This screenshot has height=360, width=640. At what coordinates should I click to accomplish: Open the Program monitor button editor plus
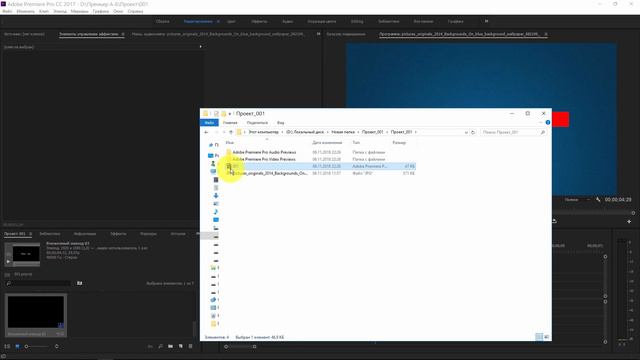tap(629, 221)
